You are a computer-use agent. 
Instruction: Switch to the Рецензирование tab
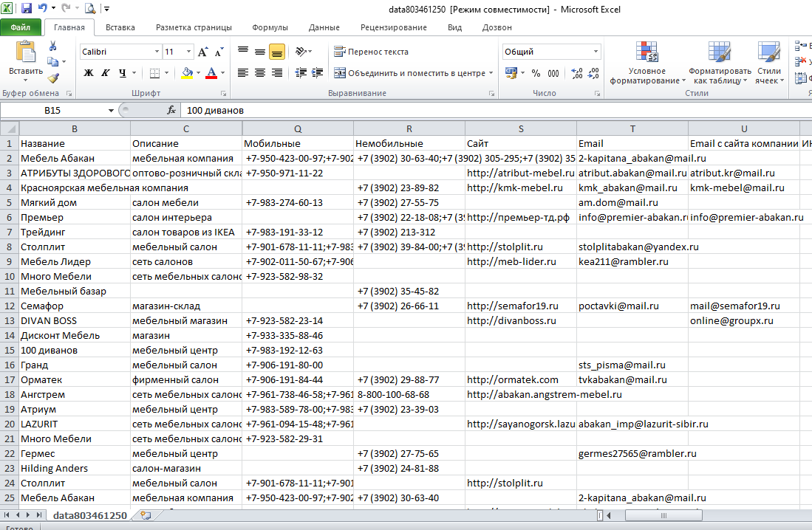pyautogui.click(x=394, y=27)
